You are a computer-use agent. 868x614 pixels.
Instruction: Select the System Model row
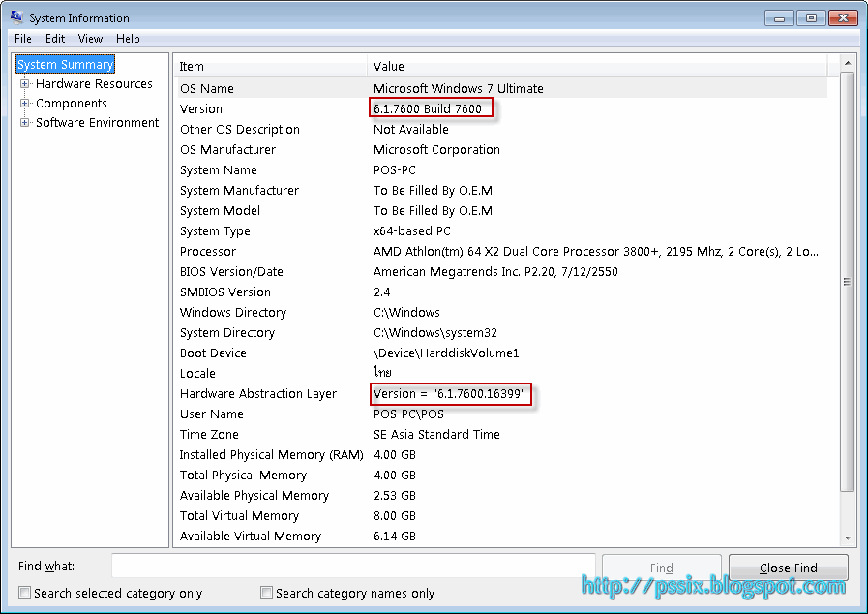click(501, 210)
